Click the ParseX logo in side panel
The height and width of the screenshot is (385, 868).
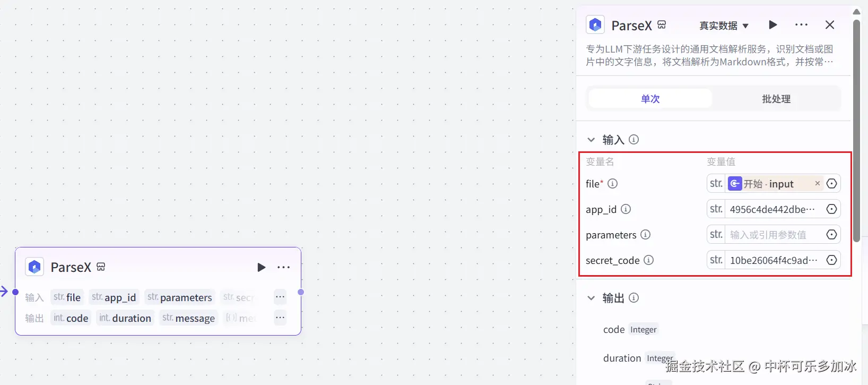(595, 25)
